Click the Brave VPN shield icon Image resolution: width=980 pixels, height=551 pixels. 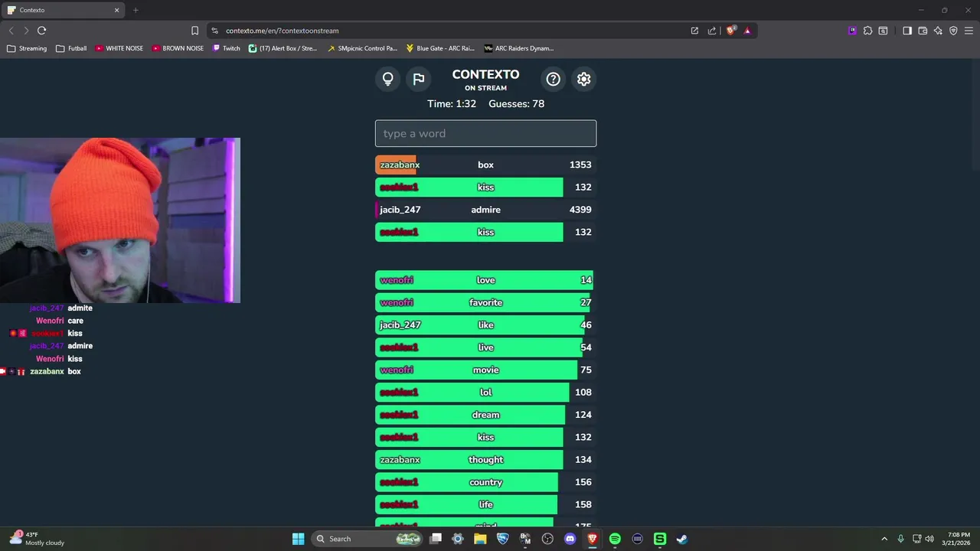(x=953, y=31)
